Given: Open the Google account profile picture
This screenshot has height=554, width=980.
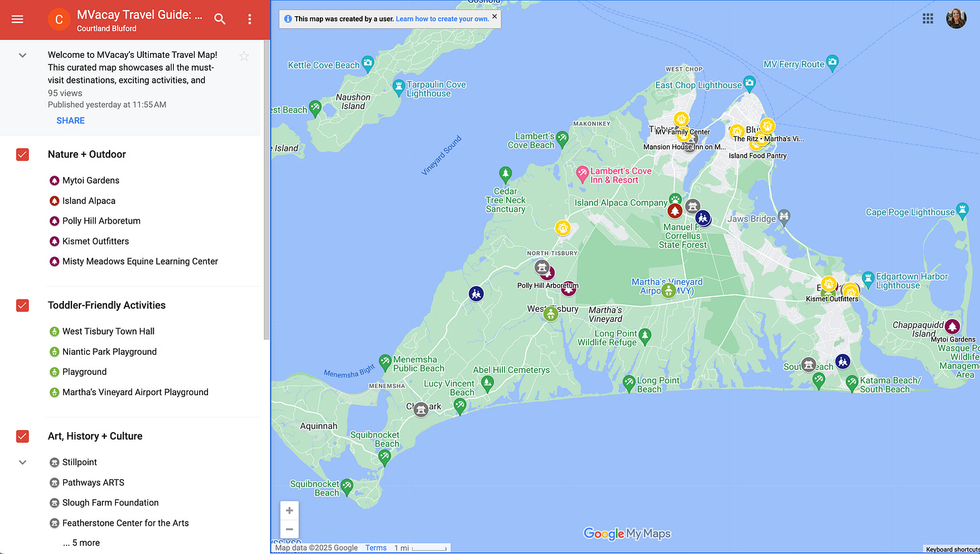Looking at the screenshot, I should pos(956,19).
